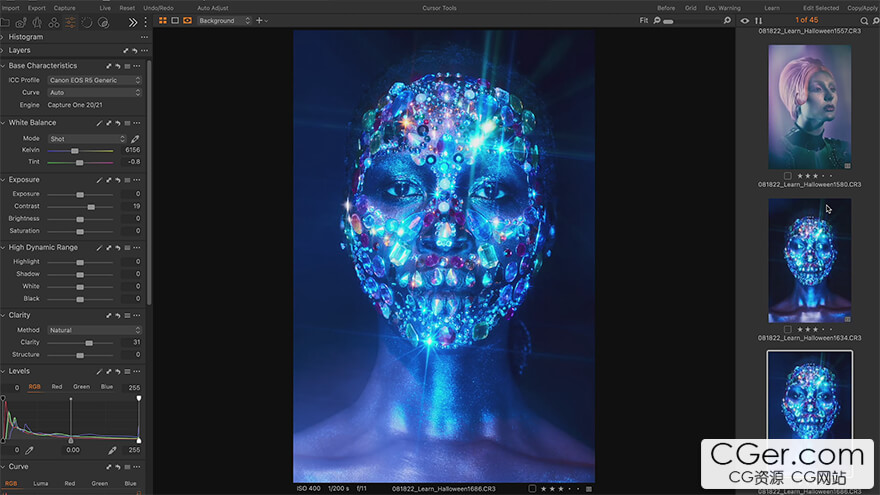Select the Curve Red tab
Image resolution: width=880 pixels, height=495 pixels.
click(x=70, y=483)
